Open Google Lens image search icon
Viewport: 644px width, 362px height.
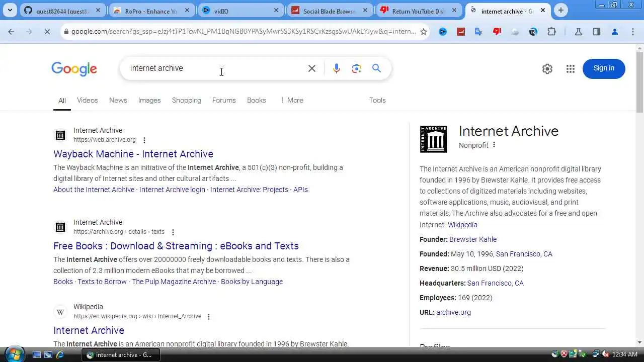(x=357, y=68)
